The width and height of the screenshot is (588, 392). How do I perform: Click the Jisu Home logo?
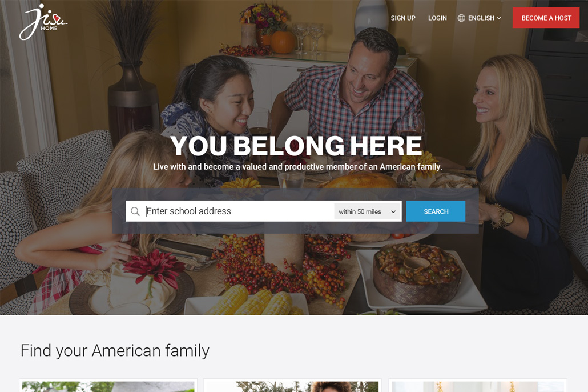click(x=43, y=22)
